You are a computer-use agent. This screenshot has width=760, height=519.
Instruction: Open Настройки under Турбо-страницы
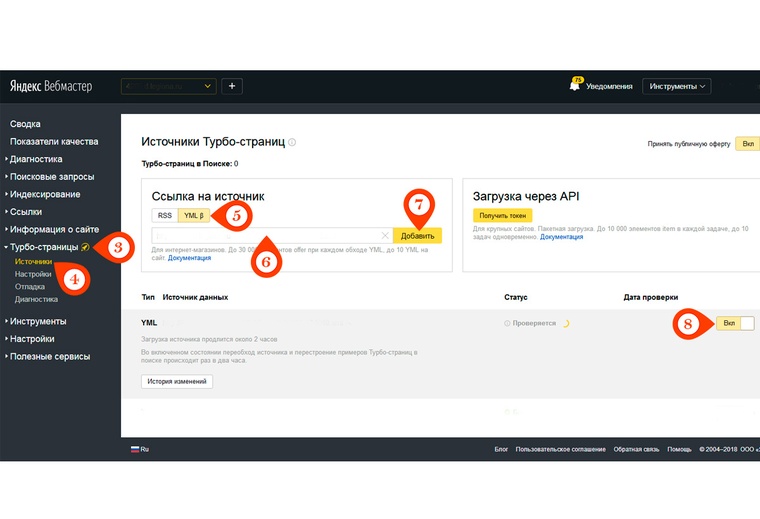click(33, 273)
